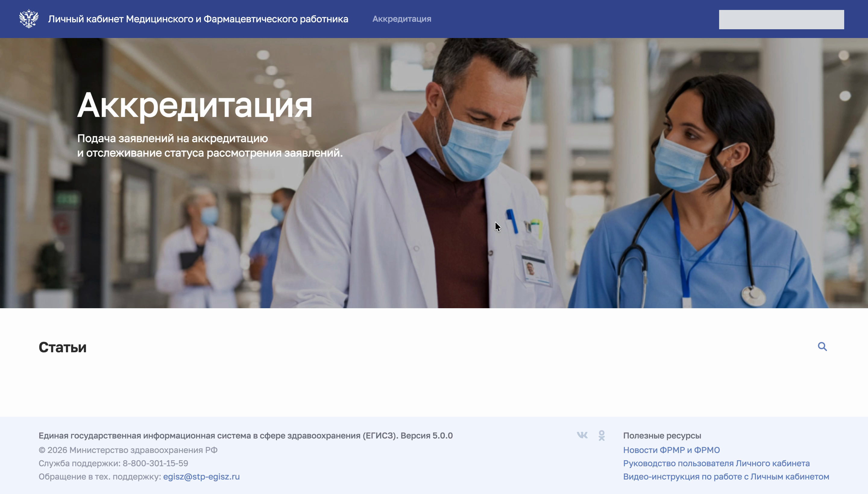Open the Новости ФРМР и ФРМО link
Viewport: 868px width, 494px height.
coord(671,450)
